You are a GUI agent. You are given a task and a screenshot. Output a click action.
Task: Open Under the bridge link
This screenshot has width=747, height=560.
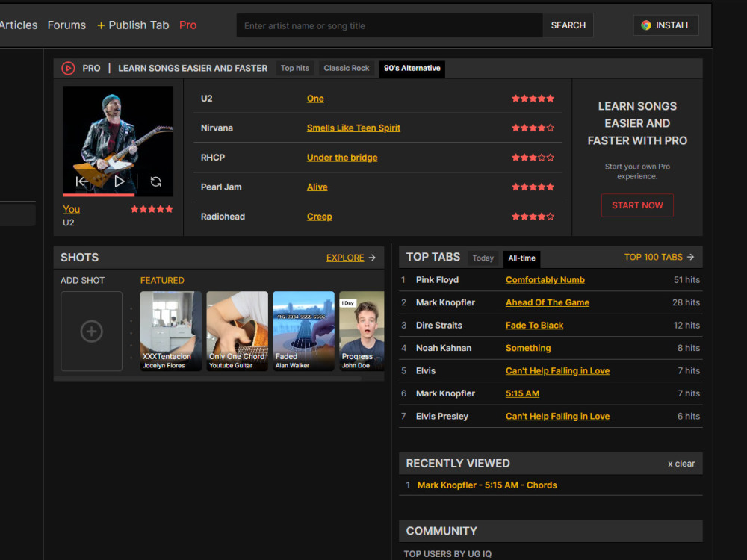[342, 158]
